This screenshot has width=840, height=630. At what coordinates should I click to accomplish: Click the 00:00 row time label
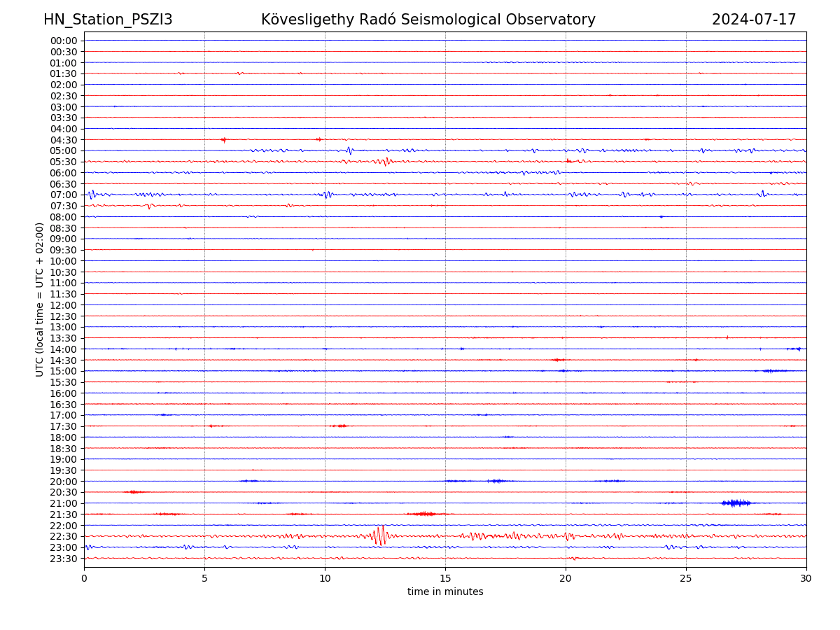click(64, 41)
